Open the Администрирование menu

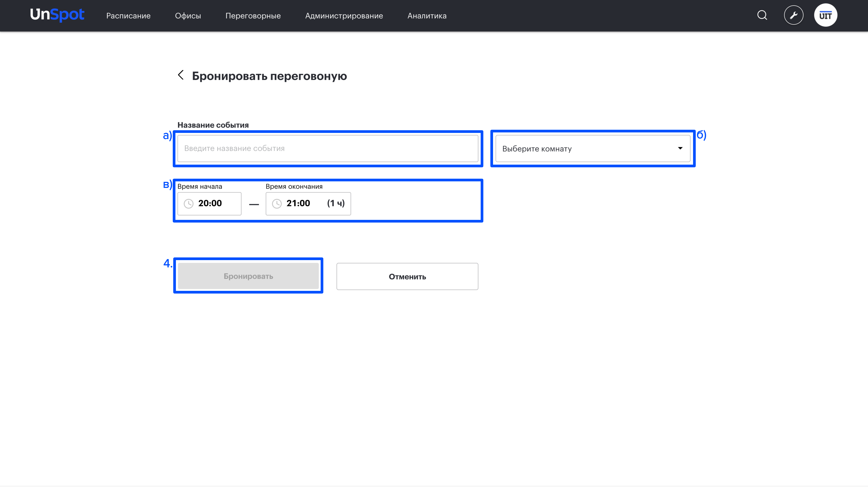tap(344, 16)
